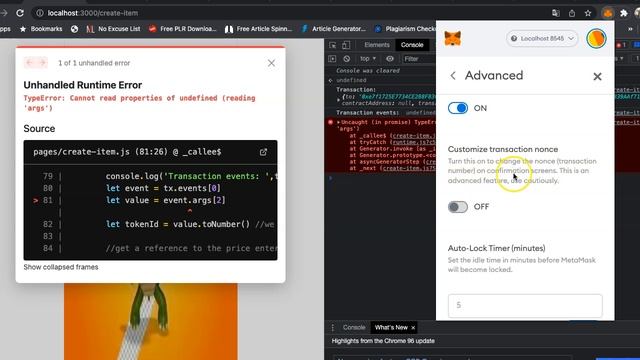Clear the console with the clear icon

tap(347, 59)
